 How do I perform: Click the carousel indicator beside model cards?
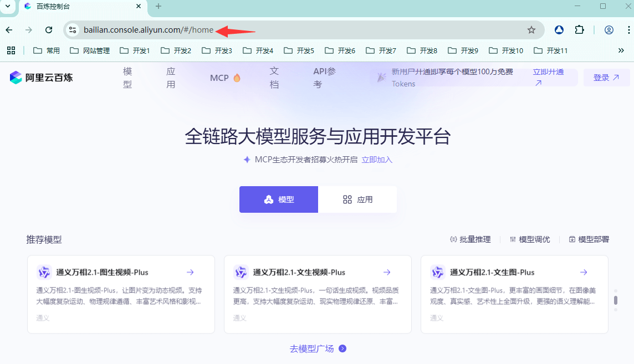(615, 300)
